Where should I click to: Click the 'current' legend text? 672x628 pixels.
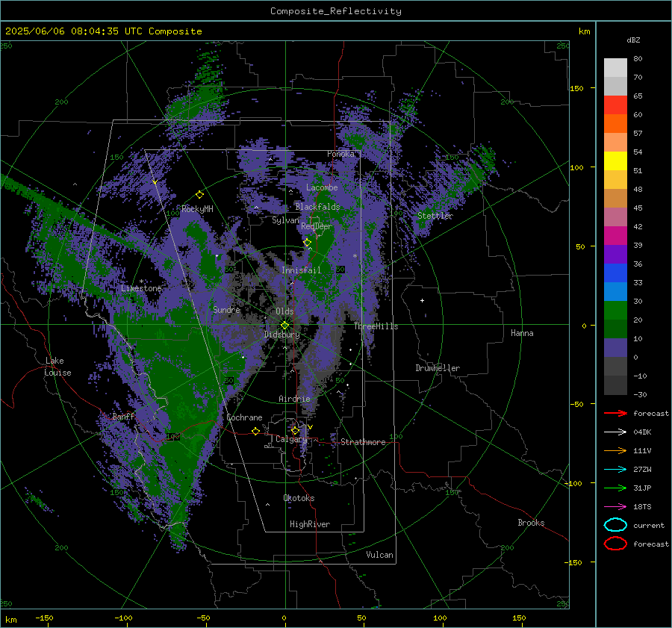648,526
